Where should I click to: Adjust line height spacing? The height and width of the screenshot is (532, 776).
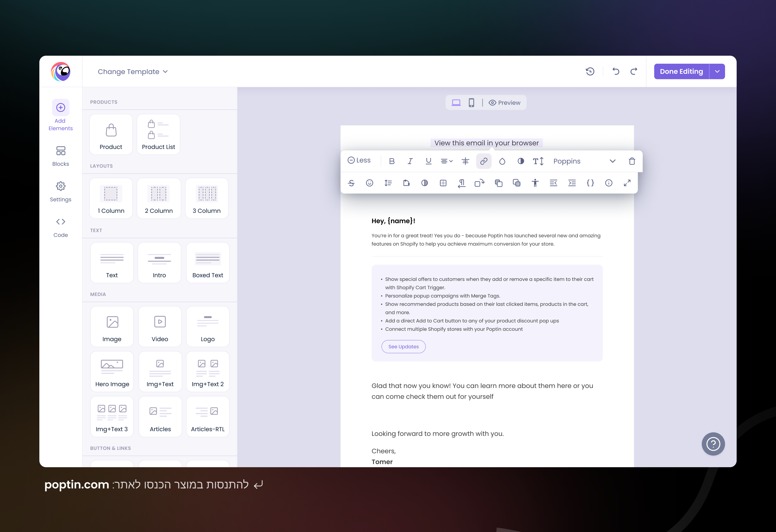pos(388,183)
